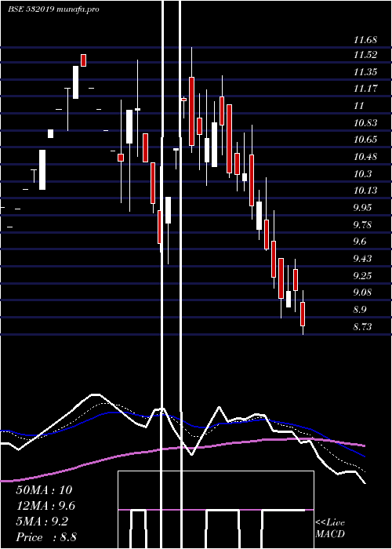Click the 10.13 price label
This screenshot has height=549, width=392.
click(365, 191)
